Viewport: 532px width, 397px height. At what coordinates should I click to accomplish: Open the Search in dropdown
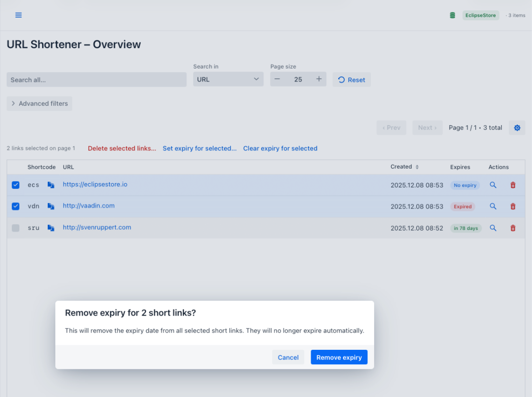228,79
